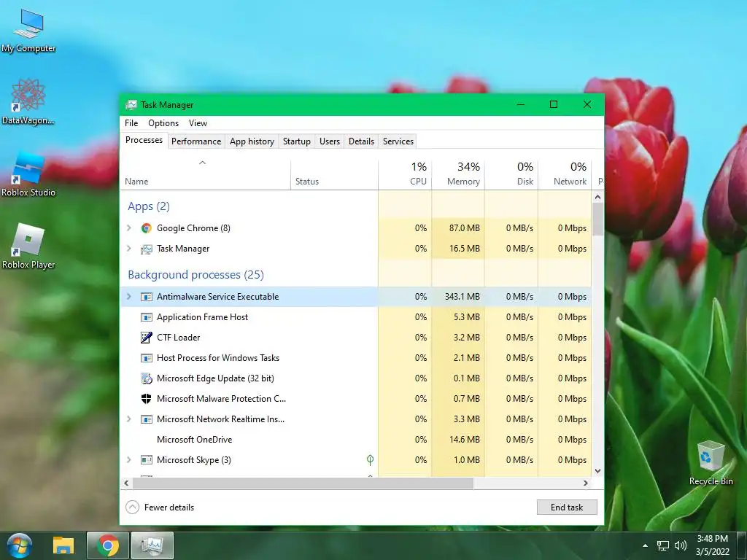Open the network status tray icon

tap(662, 545)
